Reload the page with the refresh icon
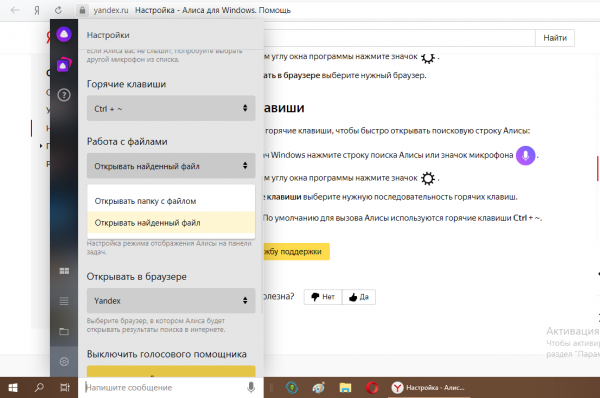 tap(58, 10)
